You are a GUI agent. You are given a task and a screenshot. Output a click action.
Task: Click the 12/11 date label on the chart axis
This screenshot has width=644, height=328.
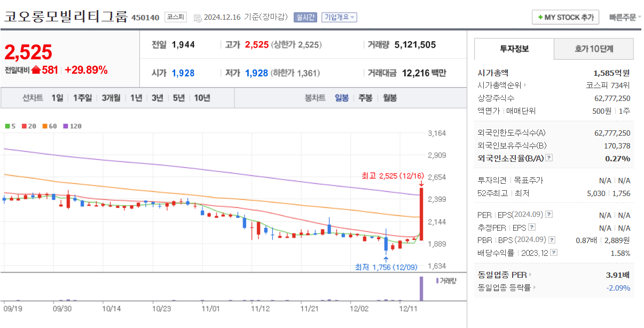tap(409, 308)
